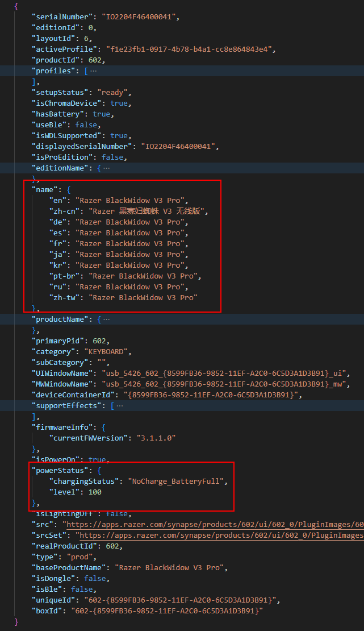Click the battery "level" value 100
This screenshot has height=631, width=364.
pyautogui.click(x=95, y=492)
